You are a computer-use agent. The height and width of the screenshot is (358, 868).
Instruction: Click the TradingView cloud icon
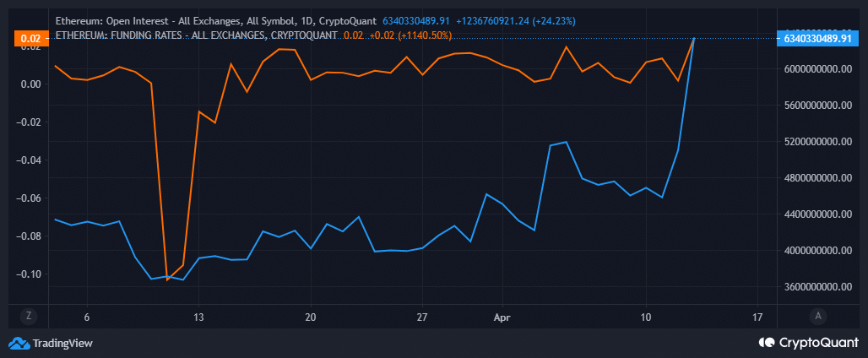[19, 343]
